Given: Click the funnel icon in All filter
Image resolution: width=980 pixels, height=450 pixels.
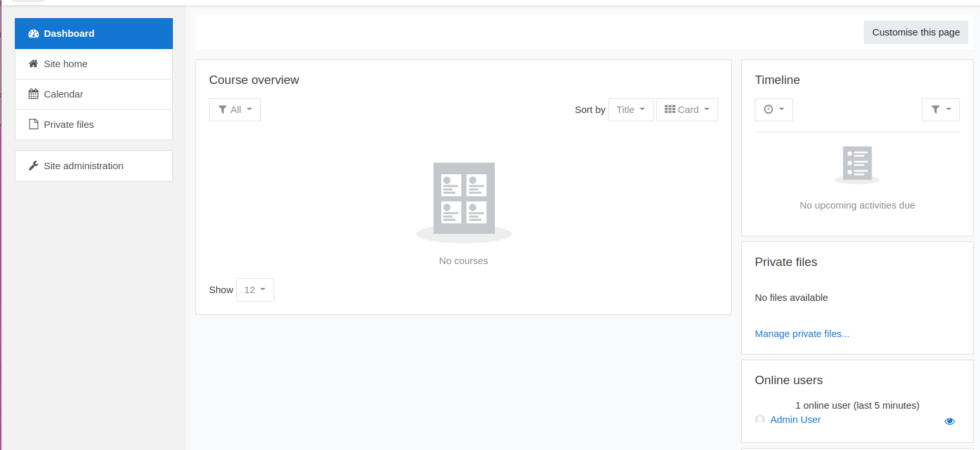Looking at the screenshot, I should pyautogui.click(x=223, y=110).
